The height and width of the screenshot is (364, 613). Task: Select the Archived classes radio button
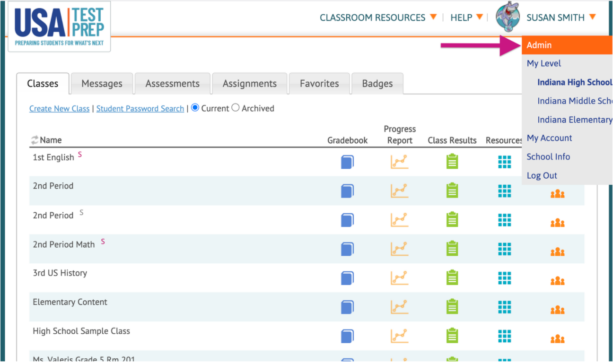click(236, 108)
